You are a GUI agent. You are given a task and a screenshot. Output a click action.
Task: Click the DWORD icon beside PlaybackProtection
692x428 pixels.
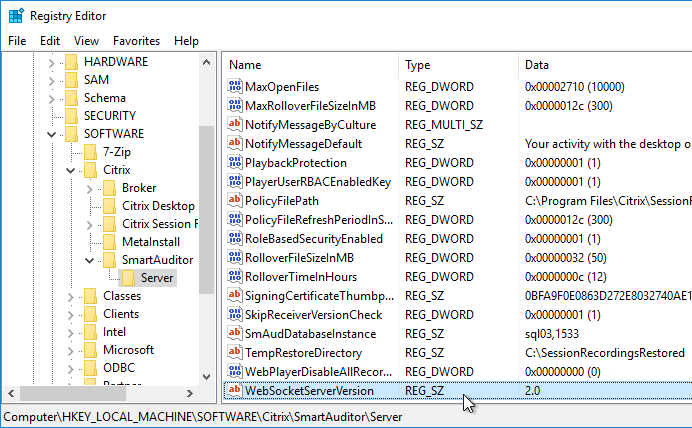coord(235,162)
